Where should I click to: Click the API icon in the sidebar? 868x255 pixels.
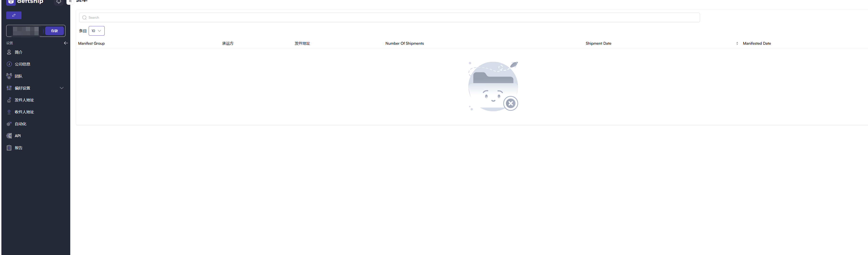(9, 136)
